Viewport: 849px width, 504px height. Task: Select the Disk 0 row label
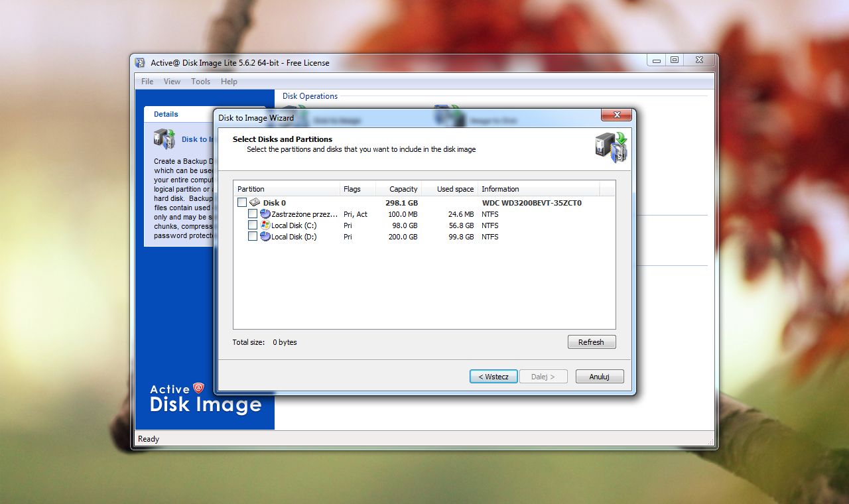[x=275, y=203]
